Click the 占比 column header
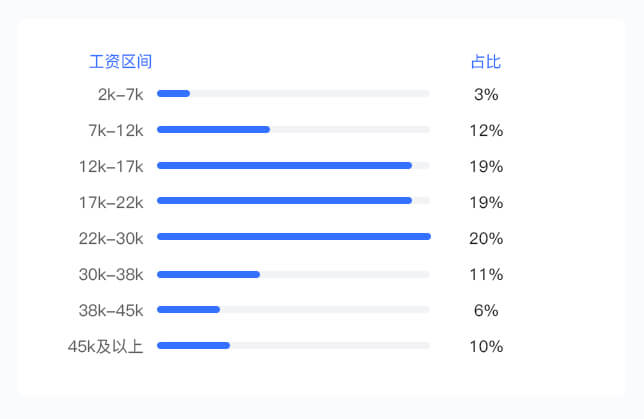644x419 pixels. point(486,62)
